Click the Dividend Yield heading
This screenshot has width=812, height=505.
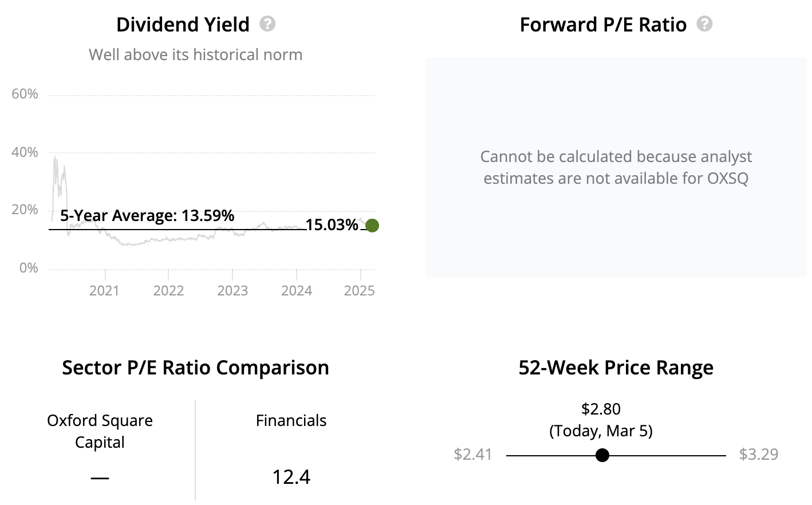183,25
